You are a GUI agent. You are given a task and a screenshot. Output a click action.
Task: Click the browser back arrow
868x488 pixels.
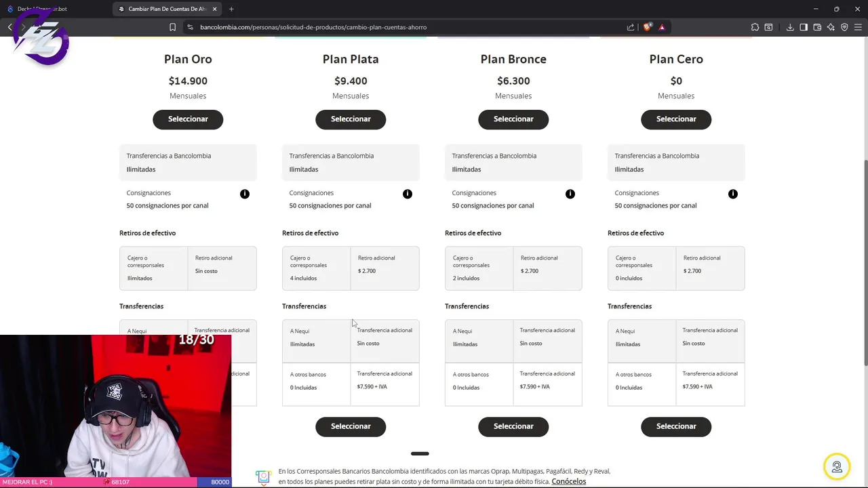click(9, 27)
